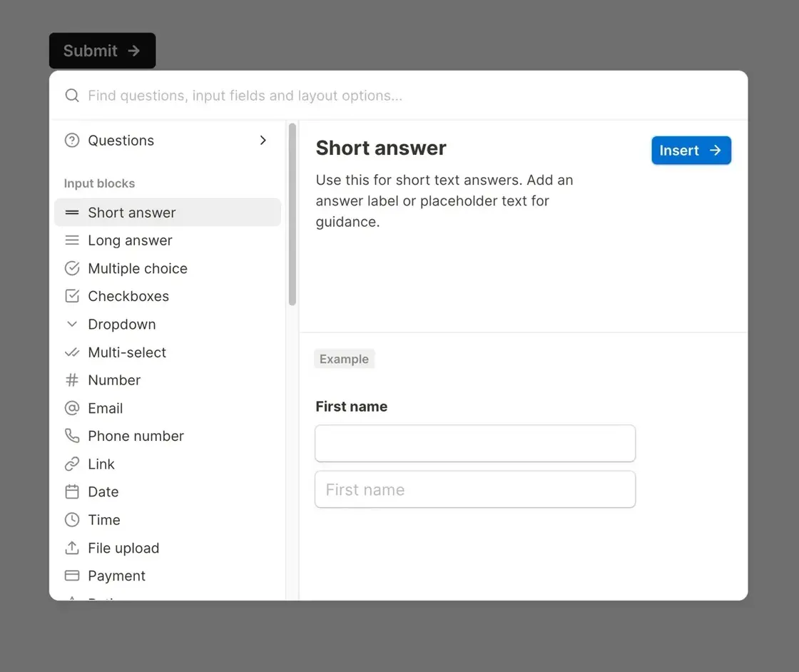Viewport: 799px width, 672px height.
Task: Click the block list scrollbar thumb
Action: (292, 214)
